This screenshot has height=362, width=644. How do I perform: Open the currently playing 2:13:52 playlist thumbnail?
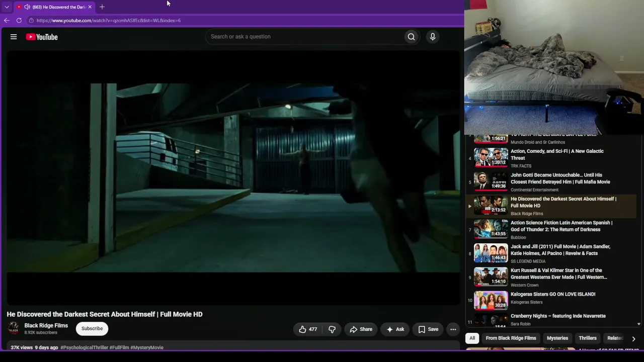491,205
